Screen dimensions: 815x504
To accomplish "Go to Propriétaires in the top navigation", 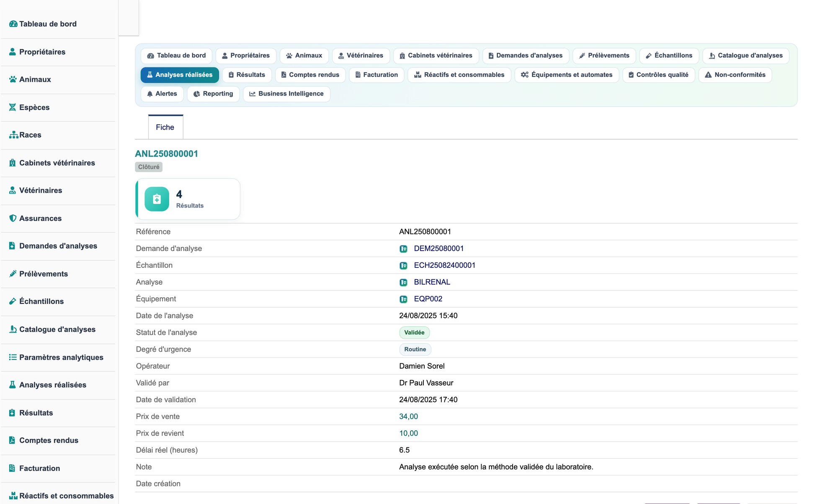I will (x=246, y=56).
